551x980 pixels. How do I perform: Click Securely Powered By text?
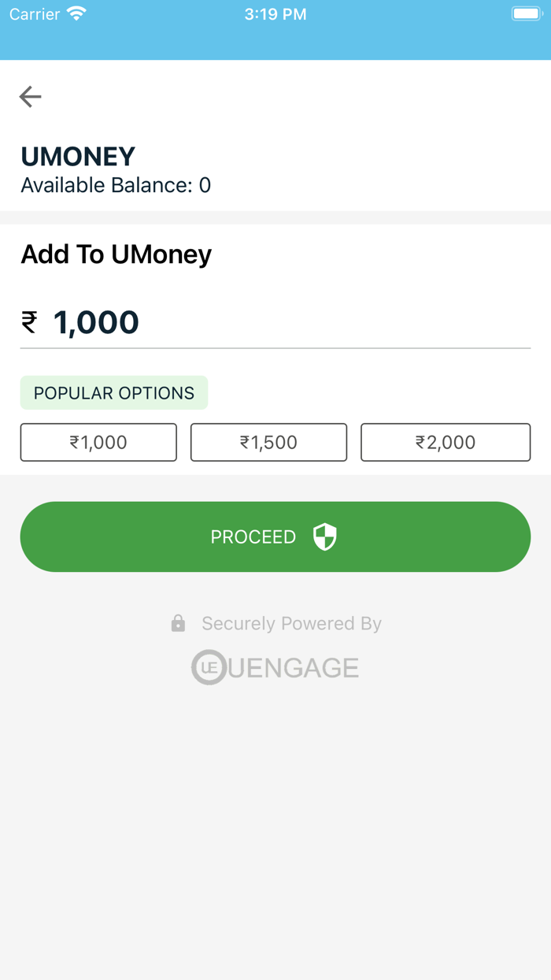pos(291,623)
